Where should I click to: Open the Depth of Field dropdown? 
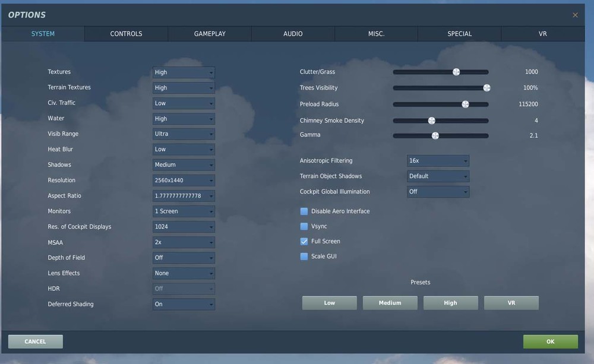pos(184,258)
